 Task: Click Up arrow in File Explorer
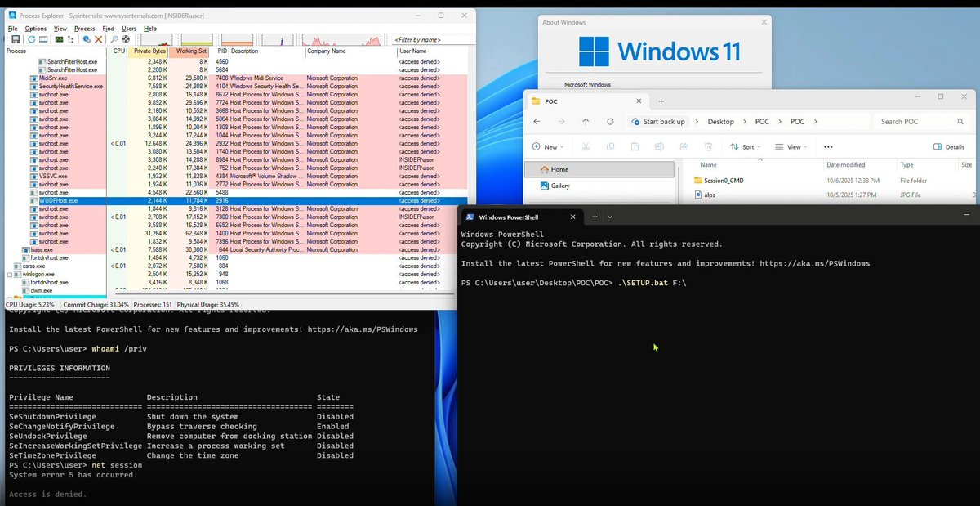click(x=586, y=121)
